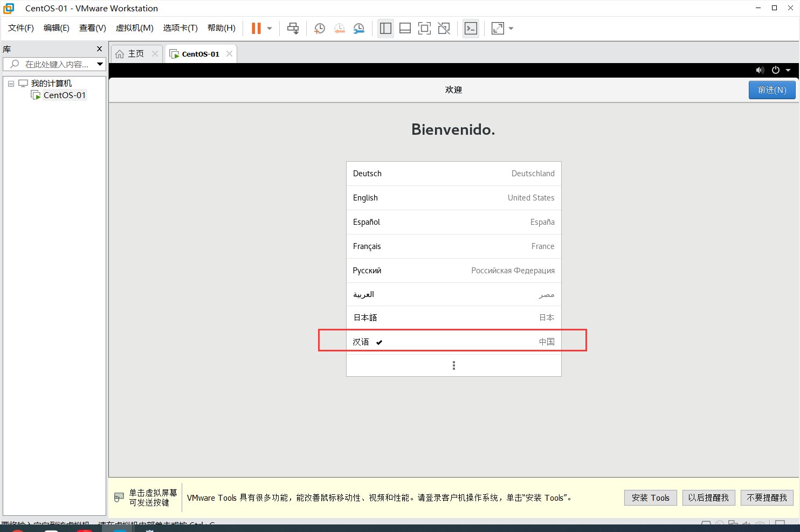The height and width of the screenshot is (532, 800).
Task: Select Español language row
Action: 454,222
